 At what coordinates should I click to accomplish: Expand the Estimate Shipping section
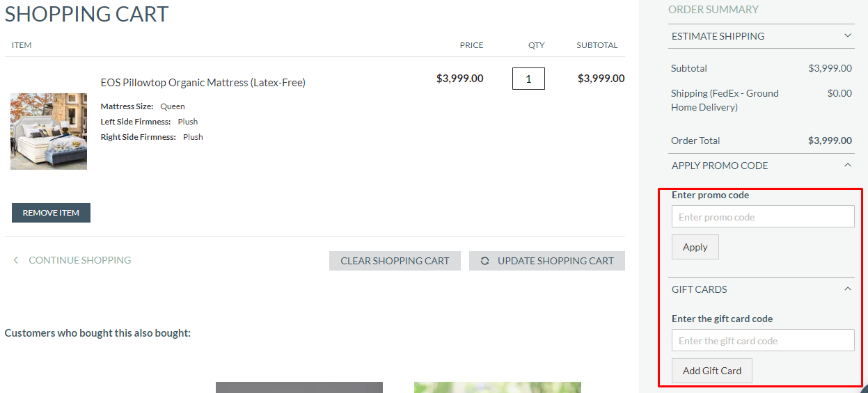pyautogui.click(x=762, y=36)
